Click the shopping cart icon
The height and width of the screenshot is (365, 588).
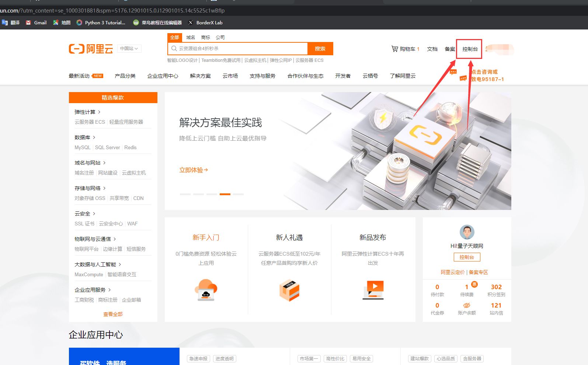pos(394,49)
